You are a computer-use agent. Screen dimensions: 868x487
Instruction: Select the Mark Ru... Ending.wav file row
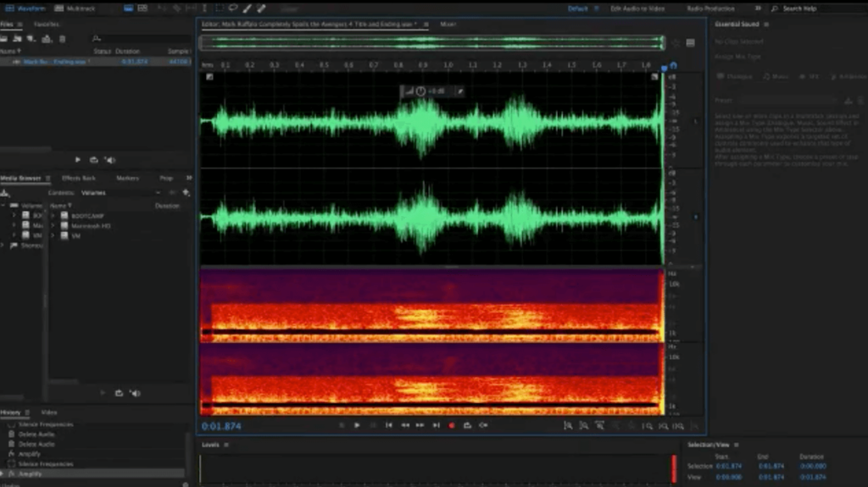[x=95, y=62]
